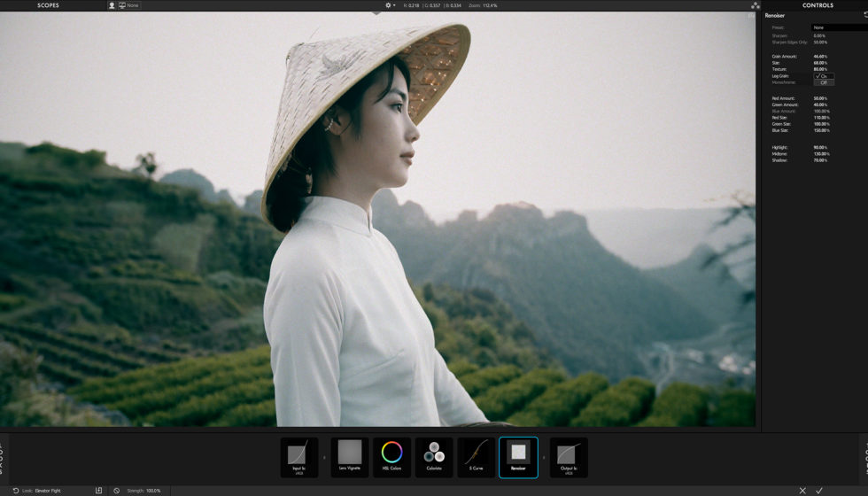Click the save look icon in bottom bar
Image resolution: width=868 pixels, height=496 pixels.
[x=98, y=490]
